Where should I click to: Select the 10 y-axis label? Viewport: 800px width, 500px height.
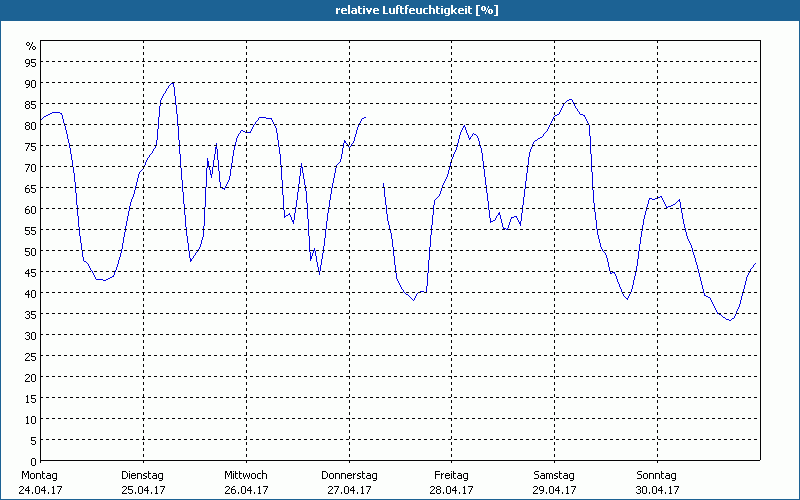[x=31, y=419]
